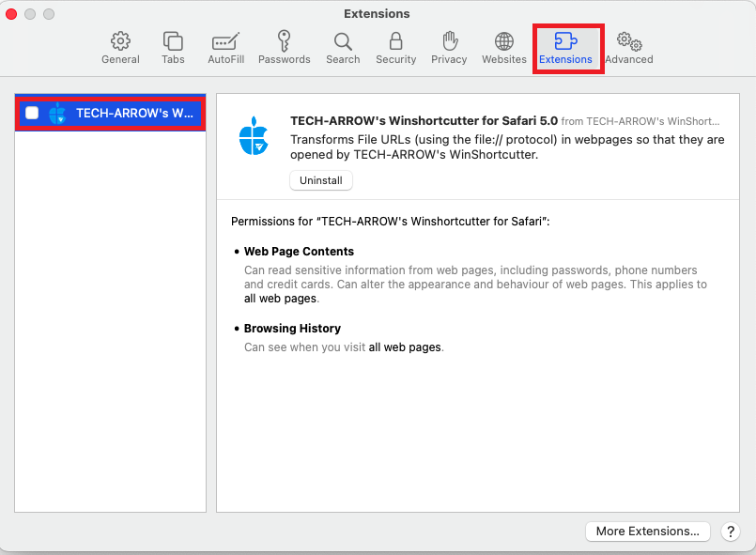Viewport: 756px width, 555px height.
Task: Select the Extensions puzzle-piece tab
Action: point(565,48)
